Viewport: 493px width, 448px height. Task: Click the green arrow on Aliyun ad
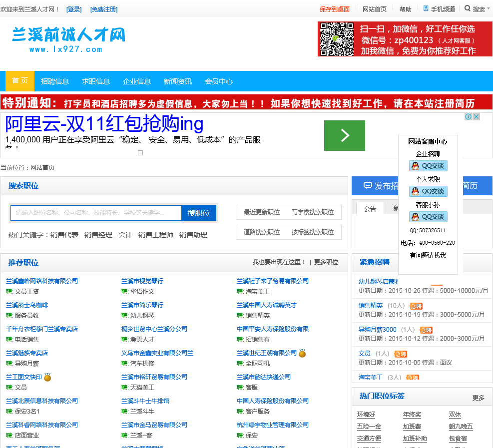point(345,135)
